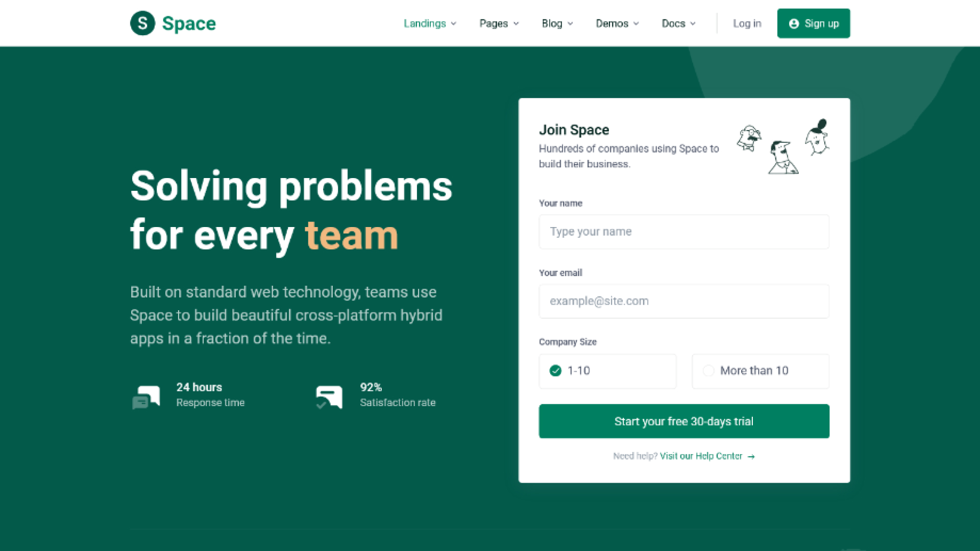Click the Space logo icon

tap(142, 23)
